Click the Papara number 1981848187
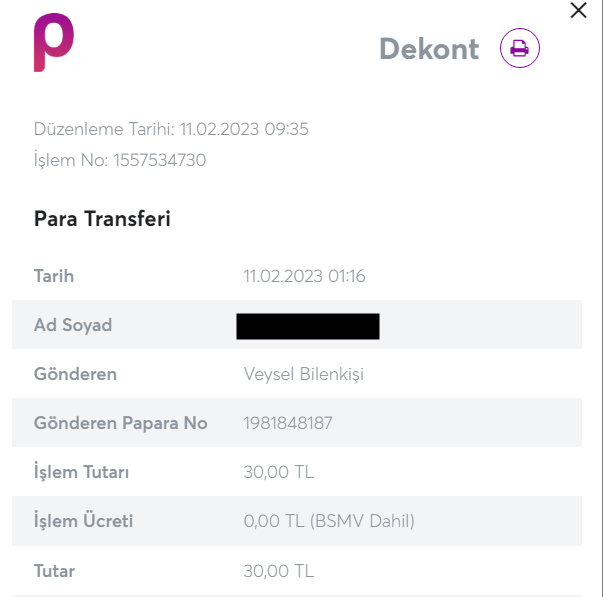603x597 pixels. 288,423
